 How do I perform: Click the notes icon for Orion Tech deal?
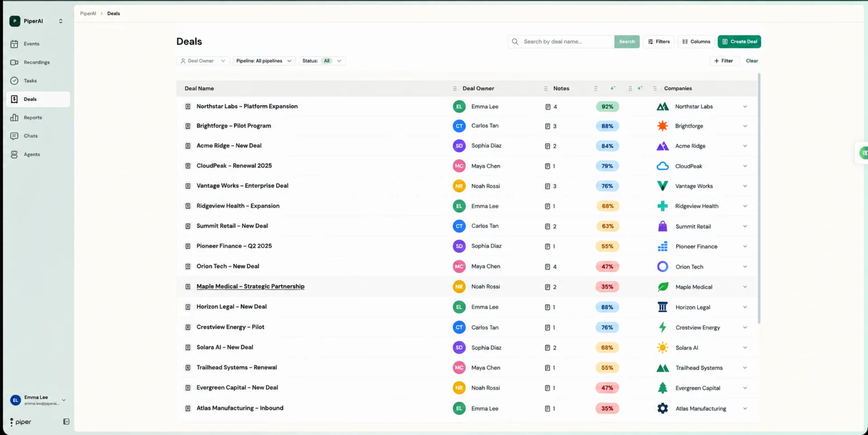[x=547, y=267]
